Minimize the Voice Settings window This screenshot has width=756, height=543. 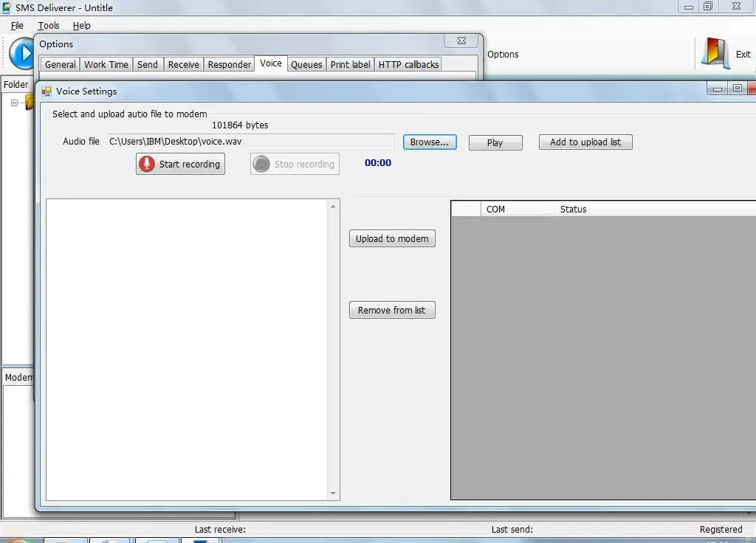(x=718, y=89)
